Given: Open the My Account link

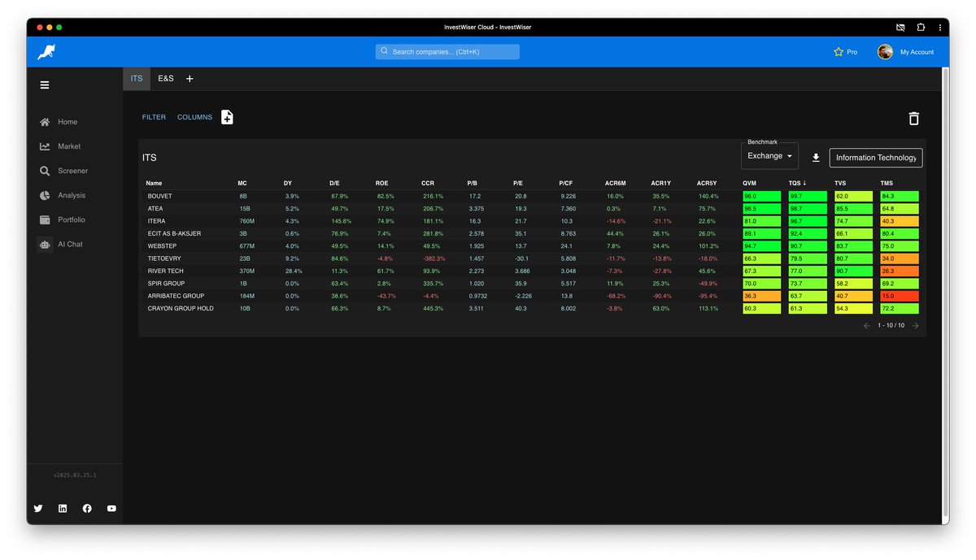Looking at the screenshot, I should pyautogui.click(x=917, y=52).
